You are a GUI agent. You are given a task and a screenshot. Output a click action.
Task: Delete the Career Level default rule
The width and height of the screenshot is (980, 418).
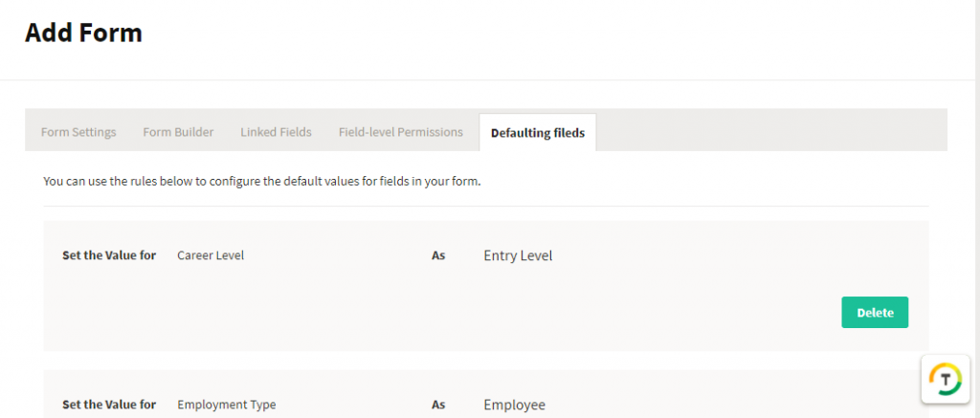[x=875, y=313]
